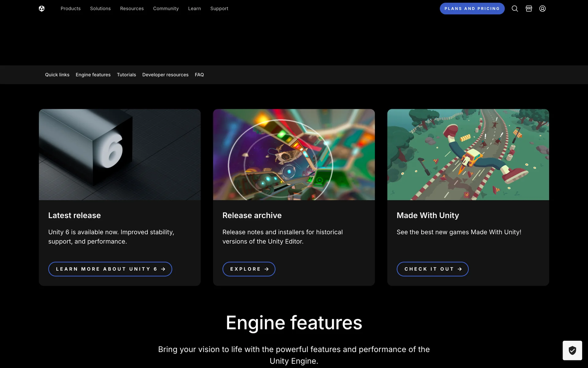Click the Made With Unity racing game thumbnail
The width and height of the screenshot is (588, 368).
[x=468, y=155]
